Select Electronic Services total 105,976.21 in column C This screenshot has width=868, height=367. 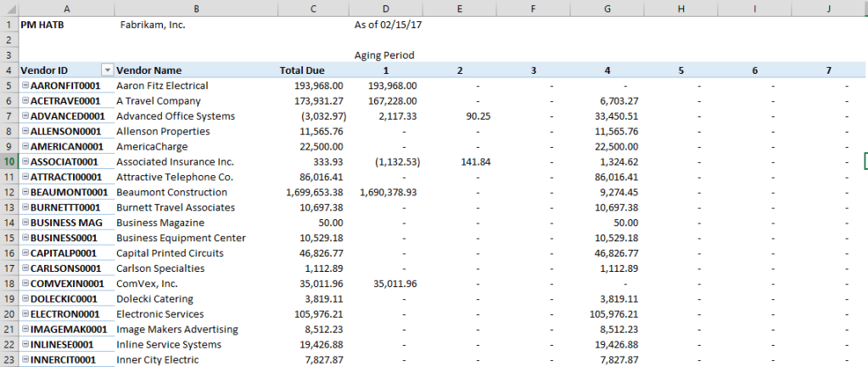tap(314, 313)
